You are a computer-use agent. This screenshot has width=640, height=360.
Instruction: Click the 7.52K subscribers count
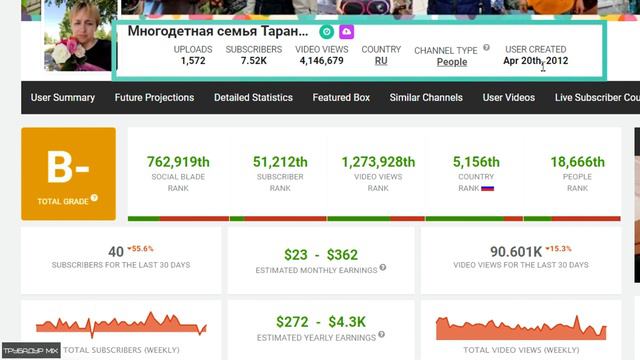pyautogui.click(x=253, y=61)
